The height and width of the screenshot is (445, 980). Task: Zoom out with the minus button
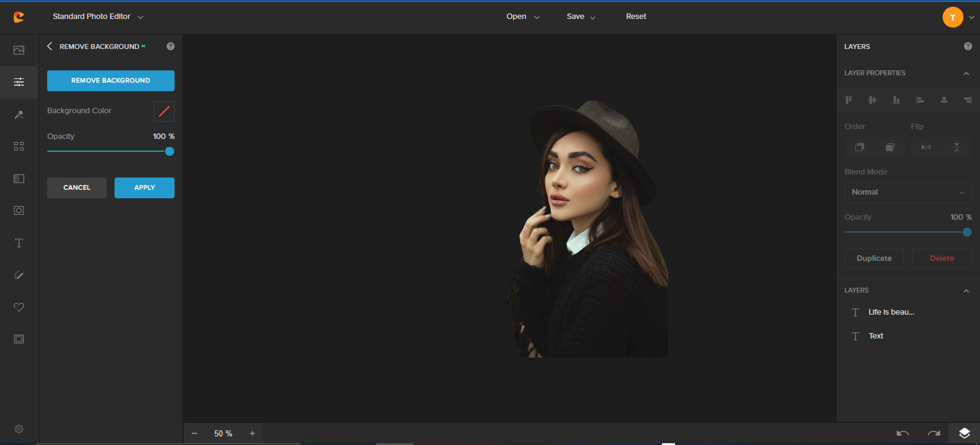pyautogui.click(x=194, y=433)
